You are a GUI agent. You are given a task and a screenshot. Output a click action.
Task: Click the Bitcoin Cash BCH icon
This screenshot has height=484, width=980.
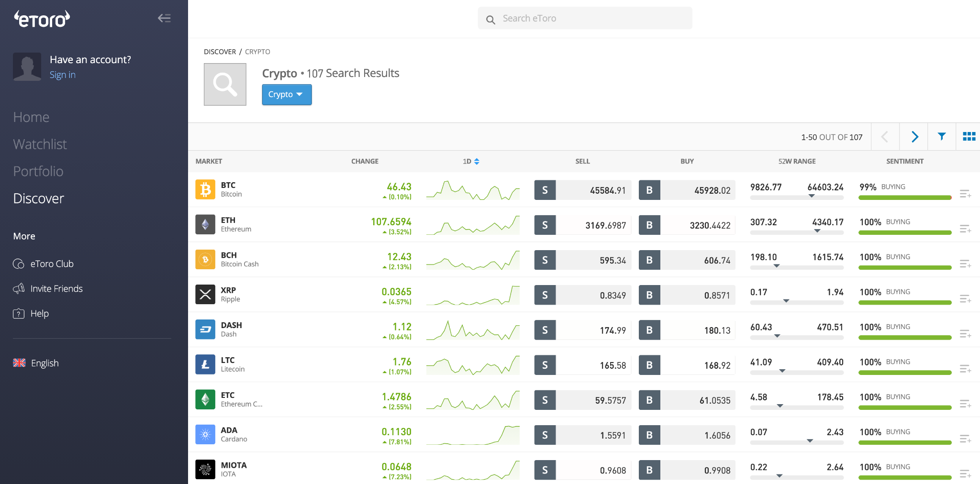205,259
